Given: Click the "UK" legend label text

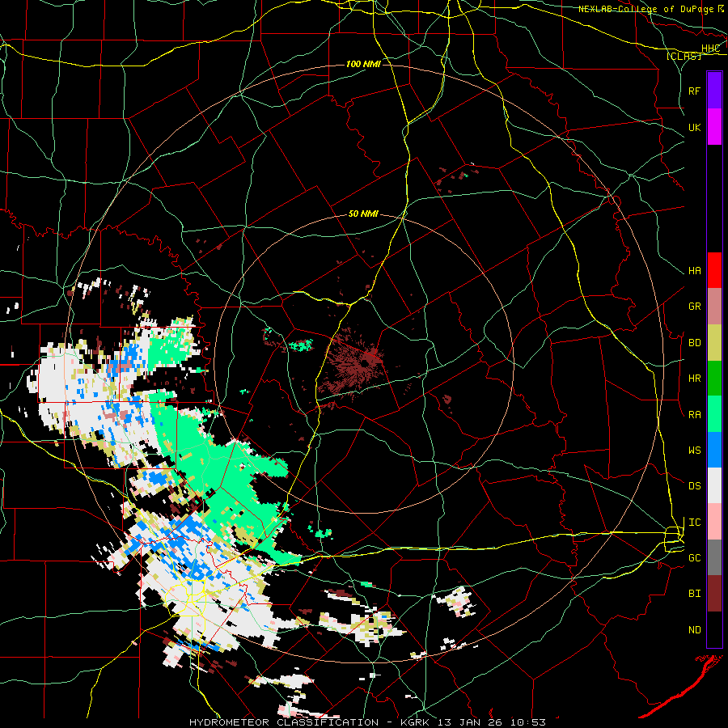Looking at the screenshot, I should pyautogui.click(x=694, y=127).
